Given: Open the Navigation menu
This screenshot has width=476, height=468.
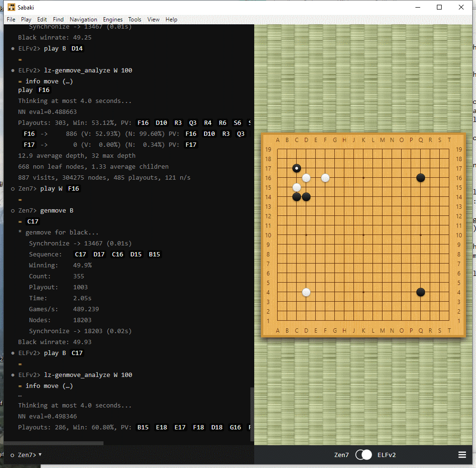Looking at the screenshot, I should pyautogui.click(x=83, y=20).
